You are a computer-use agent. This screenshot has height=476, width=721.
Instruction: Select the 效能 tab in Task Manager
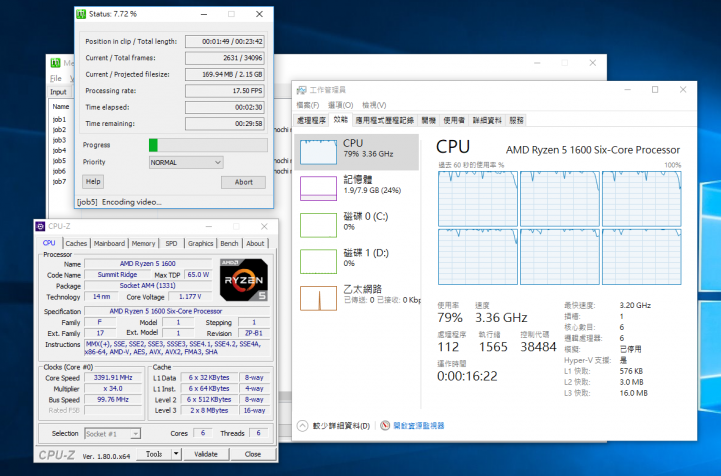tap(341, 120)
